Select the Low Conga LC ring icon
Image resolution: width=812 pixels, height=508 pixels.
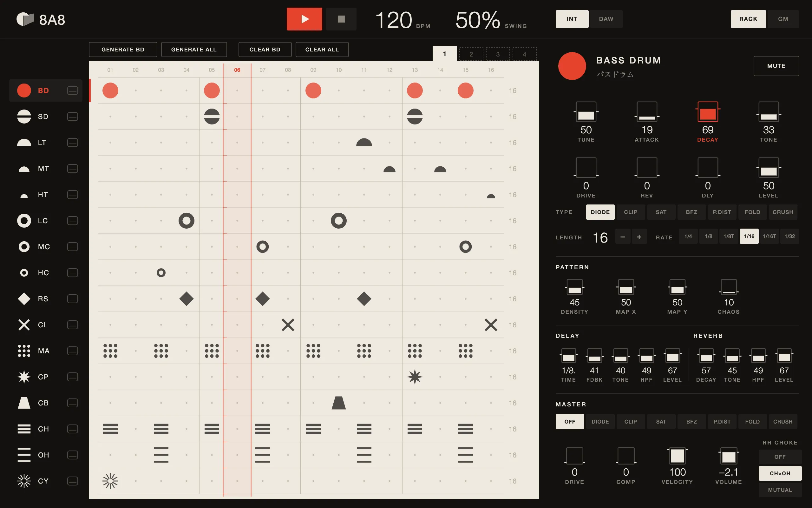pos(24,221)
